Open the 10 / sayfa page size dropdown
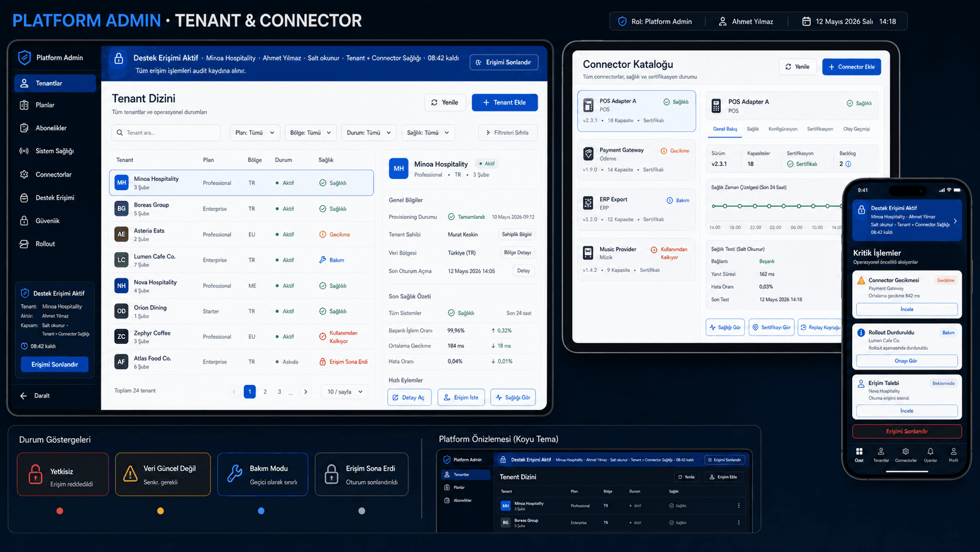Screen dimensions: 980x552 point(345,392)
